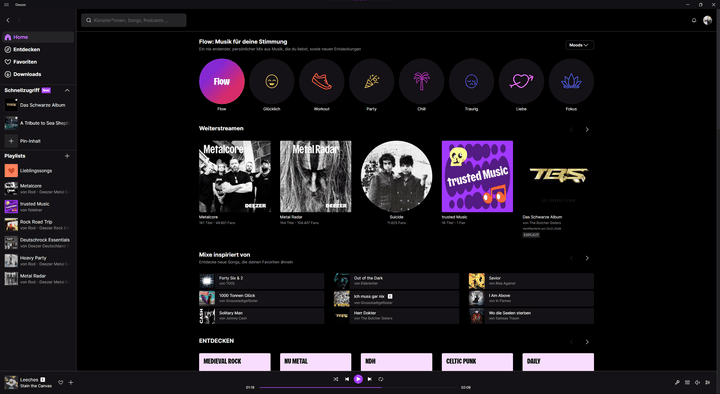The height and width of the screenshot is (394, 720).
Task: Open Favoriten in the sidebar
Action: coord(38,62)
